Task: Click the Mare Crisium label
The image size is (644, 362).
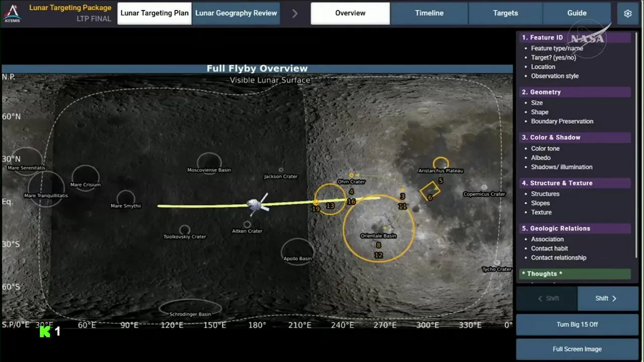Action: tap(86, 185)
